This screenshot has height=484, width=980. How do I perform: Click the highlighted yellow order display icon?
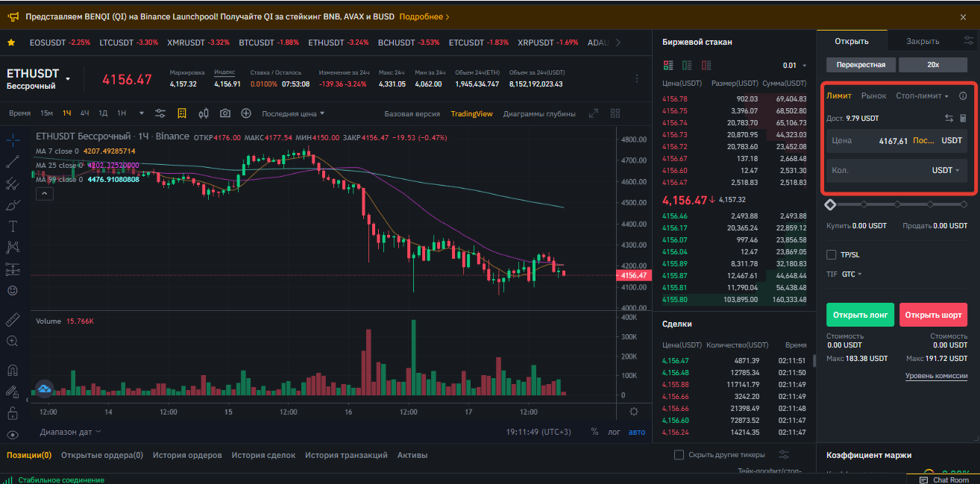coord(182,113)
